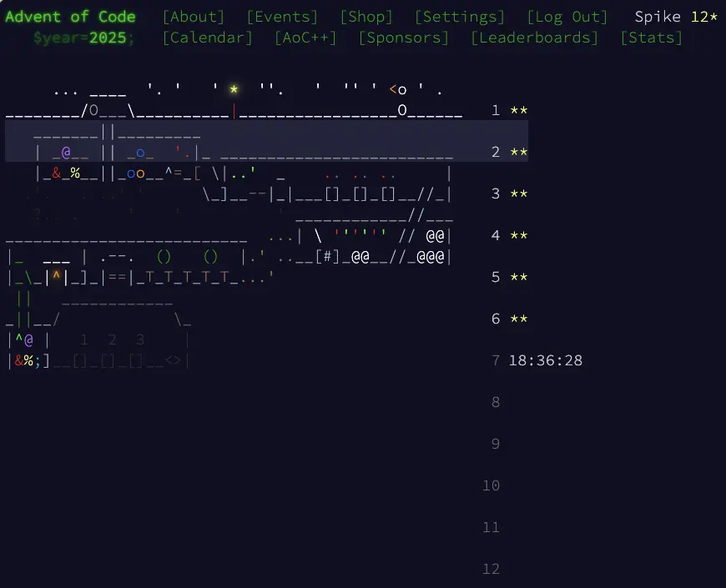The height and width of the screenshot is (588, 726).
Task: Click the gold stars beside day 1
Action: point(518,111)
